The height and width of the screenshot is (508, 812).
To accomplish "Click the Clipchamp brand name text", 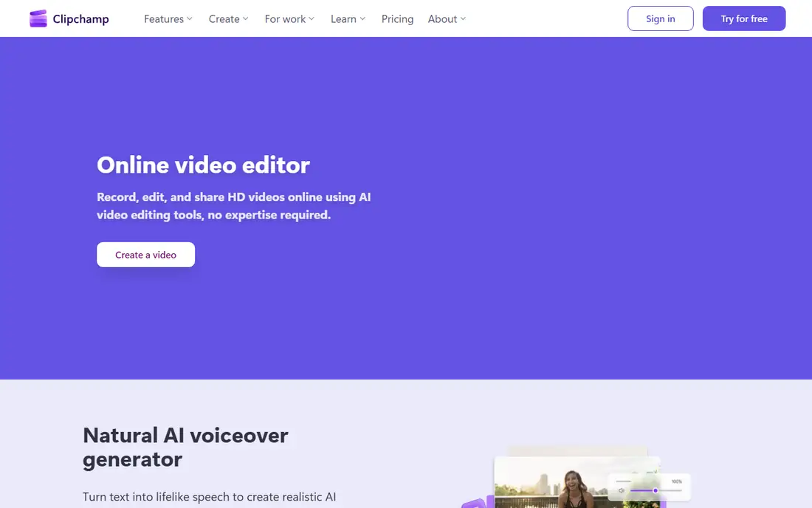I will click(x=80, y=19).
